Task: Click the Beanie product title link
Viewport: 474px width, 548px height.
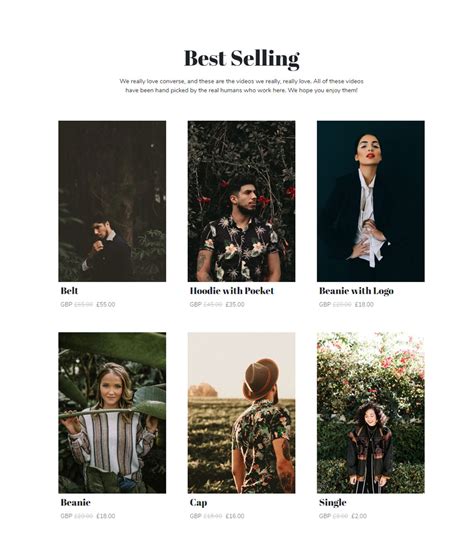Action: point(76,502)
